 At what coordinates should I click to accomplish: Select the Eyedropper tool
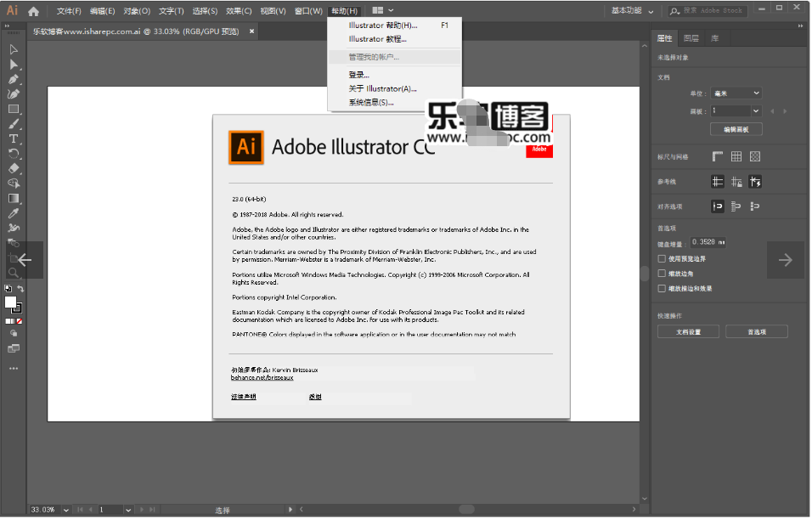pyautogui.click(x=14, y=213)
